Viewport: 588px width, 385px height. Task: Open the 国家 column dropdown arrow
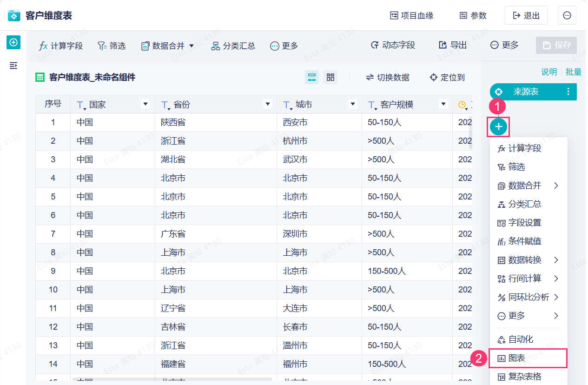coord(146,104)
